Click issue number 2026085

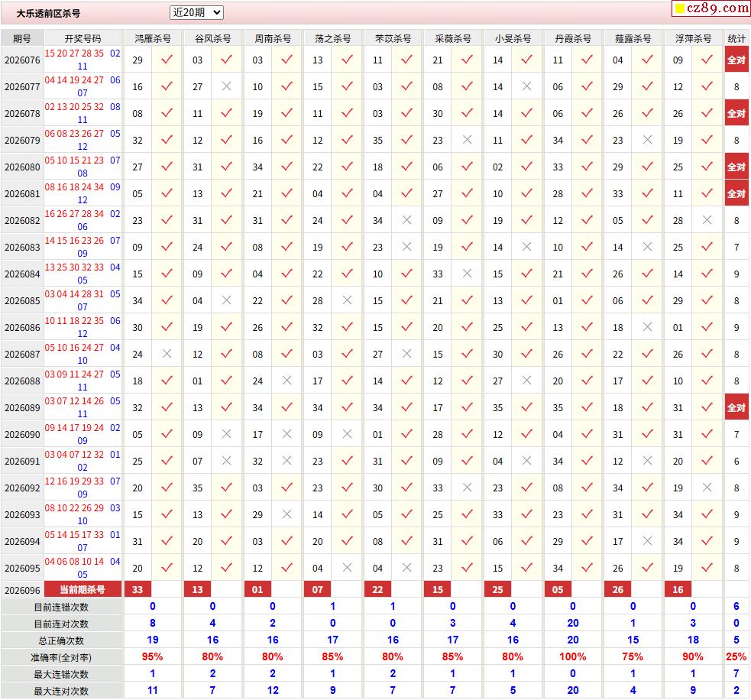tap(22, 301)
